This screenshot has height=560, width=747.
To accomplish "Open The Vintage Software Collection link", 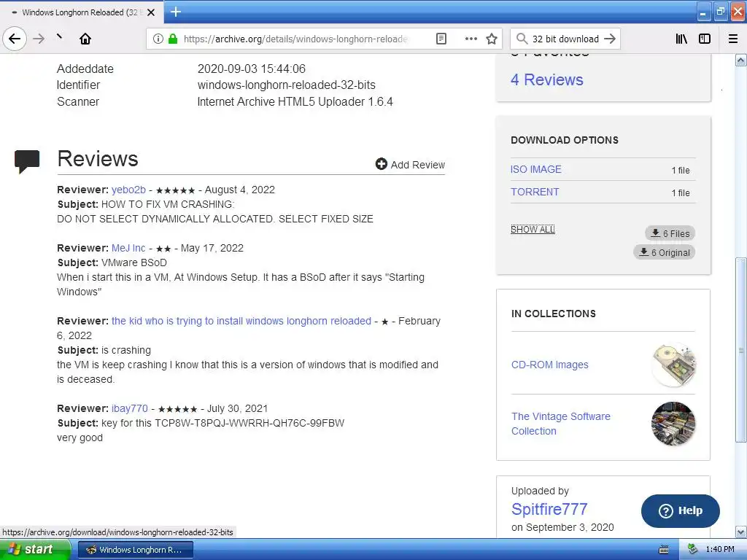I will click(561, 424).
